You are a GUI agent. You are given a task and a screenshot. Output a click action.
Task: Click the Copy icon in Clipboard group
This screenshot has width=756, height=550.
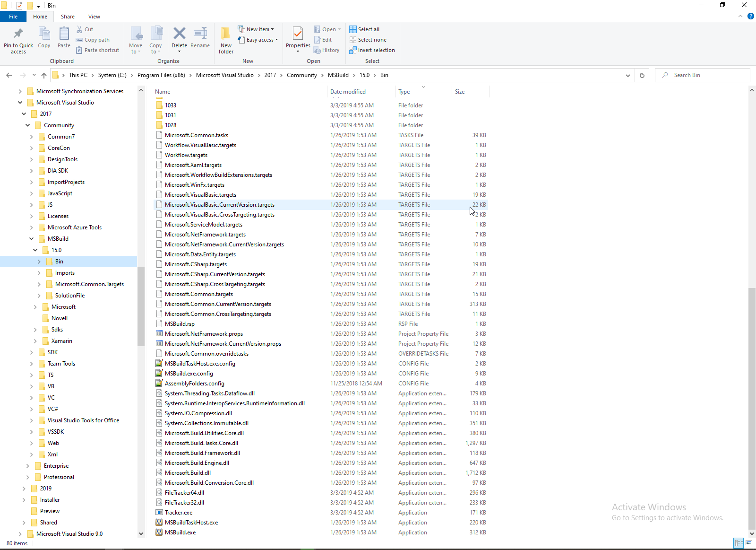[44, 38]
